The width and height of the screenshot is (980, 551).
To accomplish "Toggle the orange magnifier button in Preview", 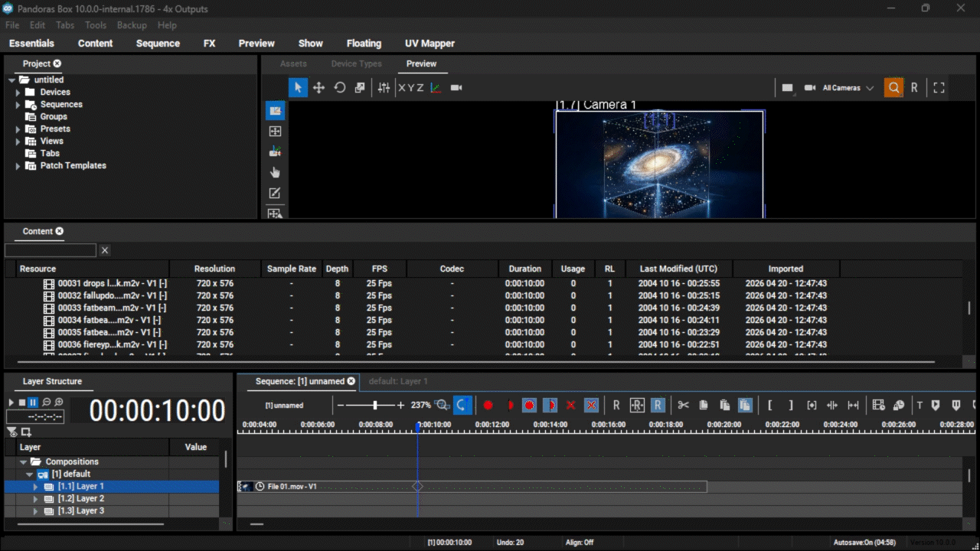I will [893, 88].
